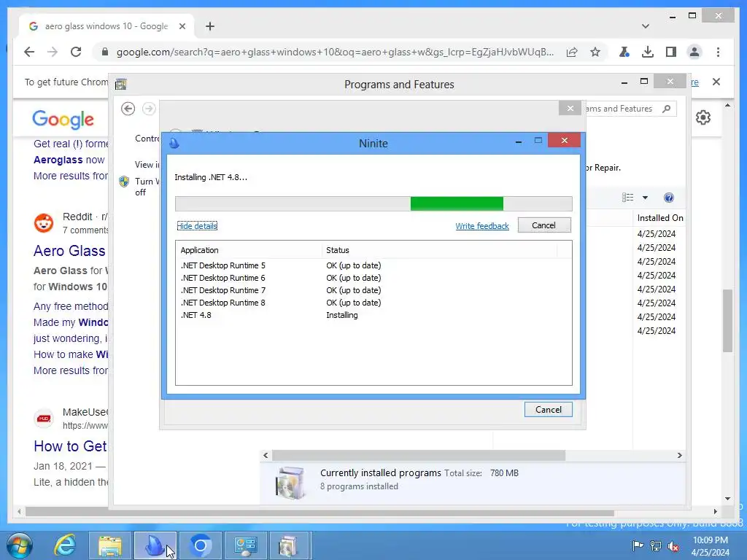Open Control Panel taskbar button
This screenshot has height=560, width=747.
245,545
